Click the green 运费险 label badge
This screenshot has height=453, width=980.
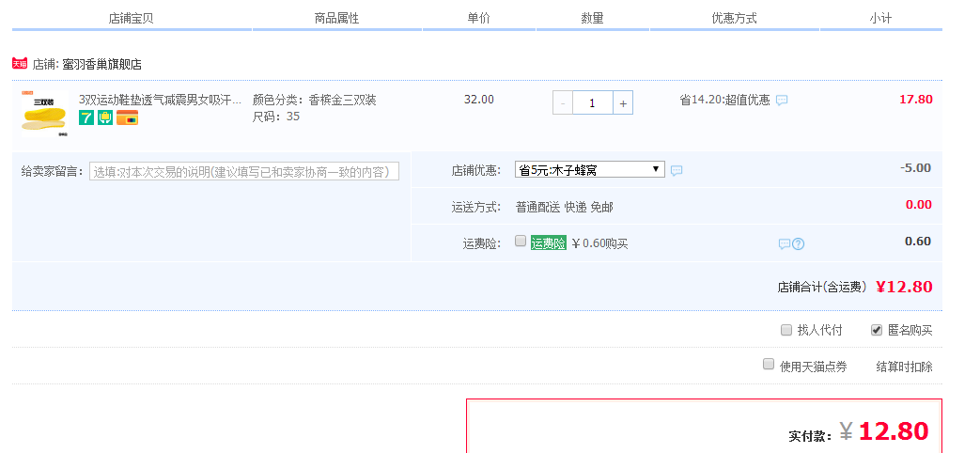tap(548, 243)
